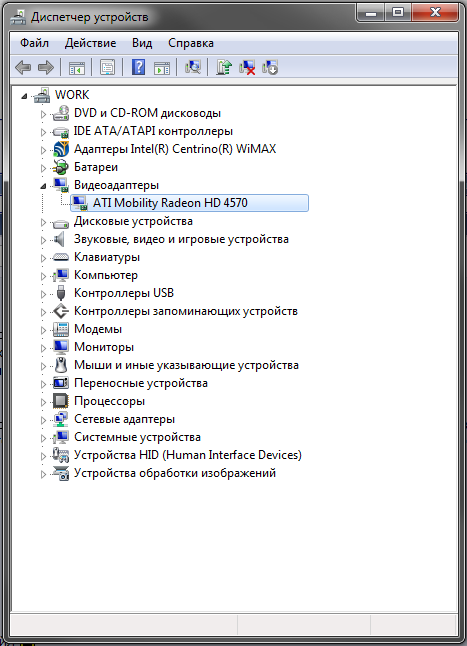Open the Действие menu
The image size is (467, 646).
90,43
